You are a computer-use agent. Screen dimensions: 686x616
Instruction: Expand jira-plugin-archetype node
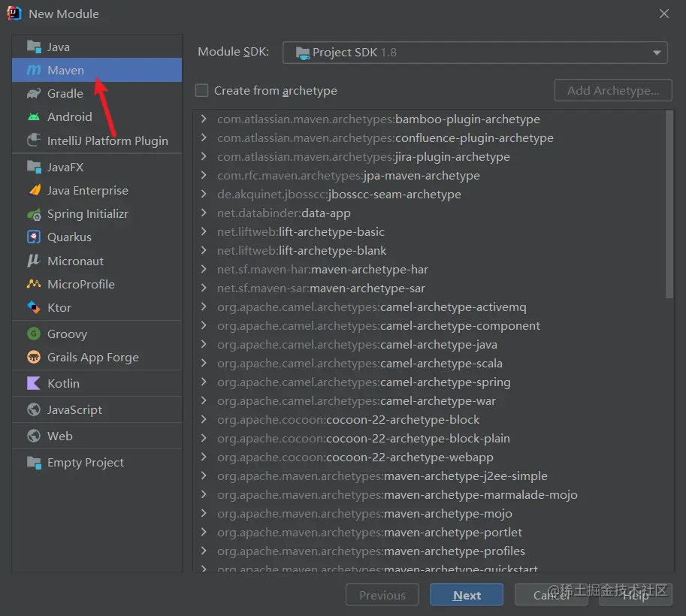click(204, 156)
